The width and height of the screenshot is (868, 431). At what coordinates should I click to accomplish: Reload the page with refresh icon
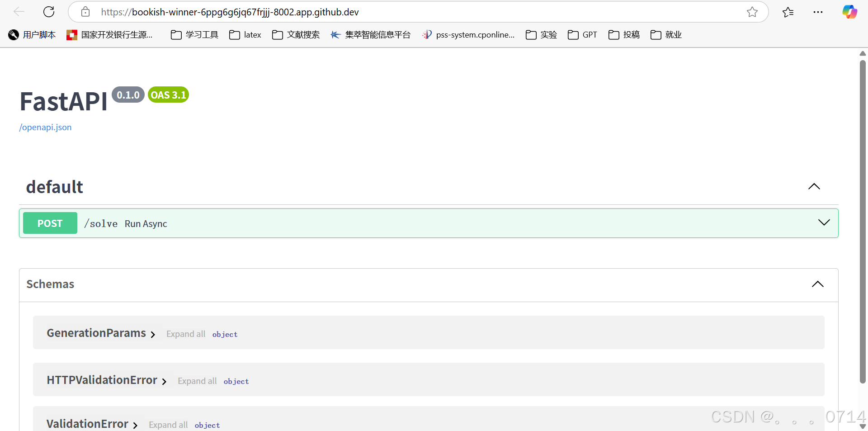click(49, 12)
